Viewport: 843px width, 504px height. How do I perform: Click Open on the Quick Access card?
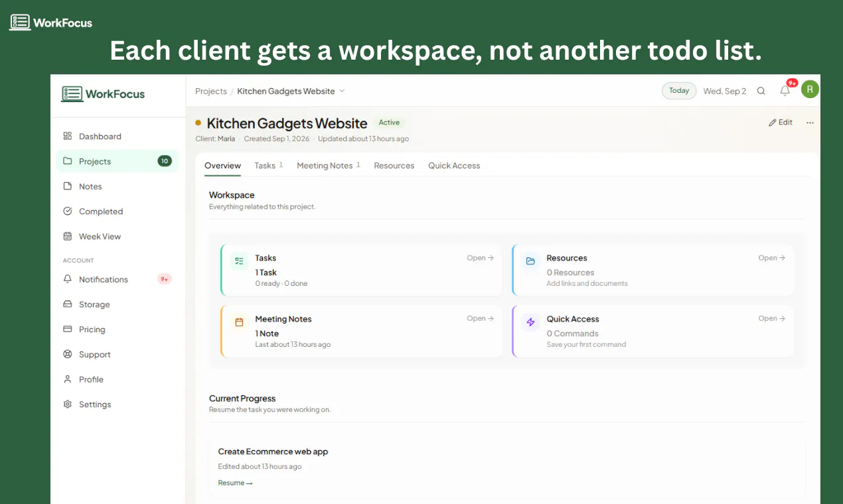772,319
